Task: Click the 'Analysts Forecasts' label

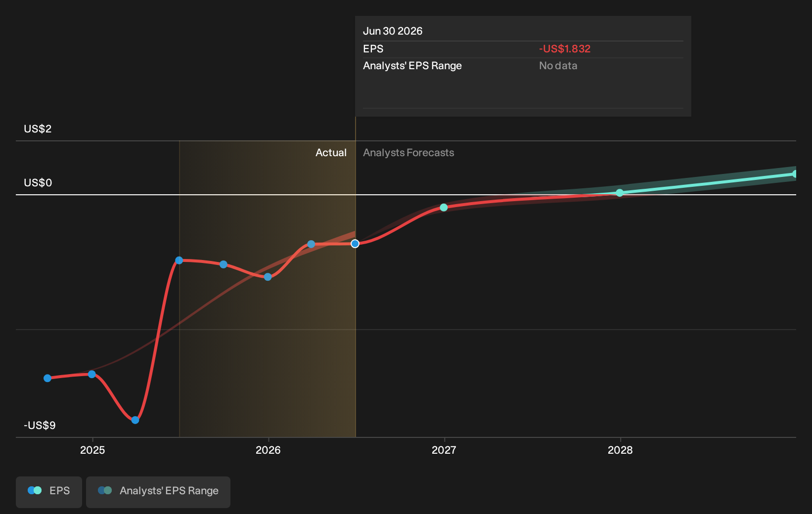Action: pyautogui.click(x=408, y=153)
